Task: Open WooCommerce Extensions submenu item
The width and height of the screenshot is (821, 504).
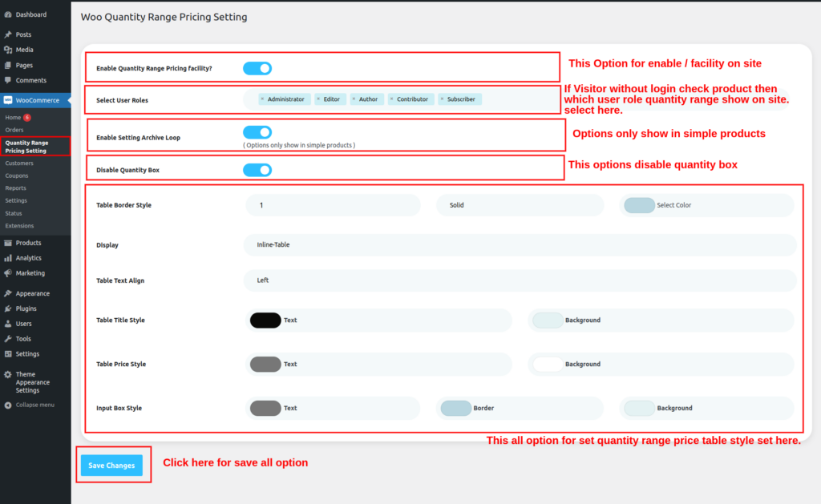Action: 19,226
